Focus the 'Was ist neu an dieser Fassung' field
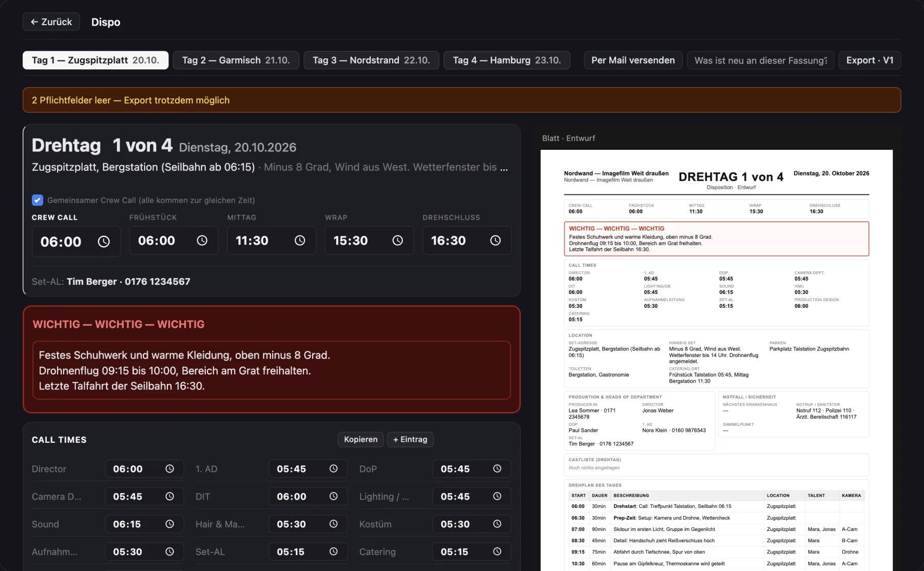 coord(761,61)
